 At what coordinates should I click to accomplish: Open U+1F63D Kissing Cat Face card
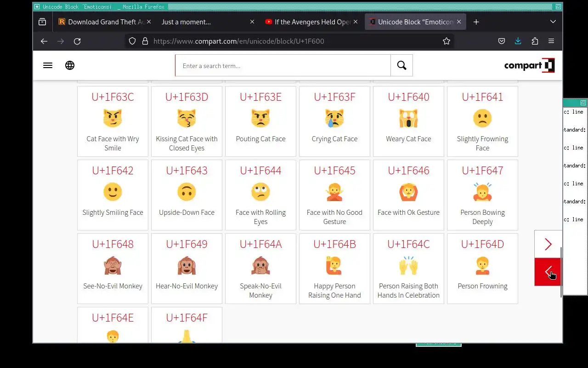tap(187, 121)
